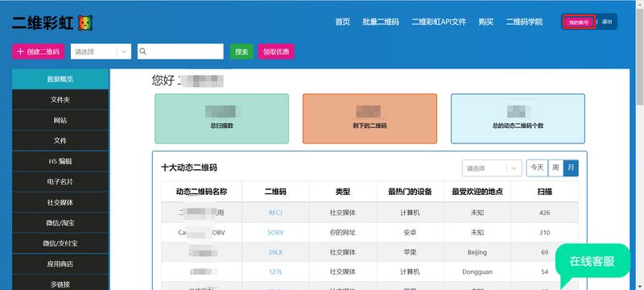Viewport: 644px width, 290px height.
Task: Open the RFCJ QR code link
Action: coord(275,213)
